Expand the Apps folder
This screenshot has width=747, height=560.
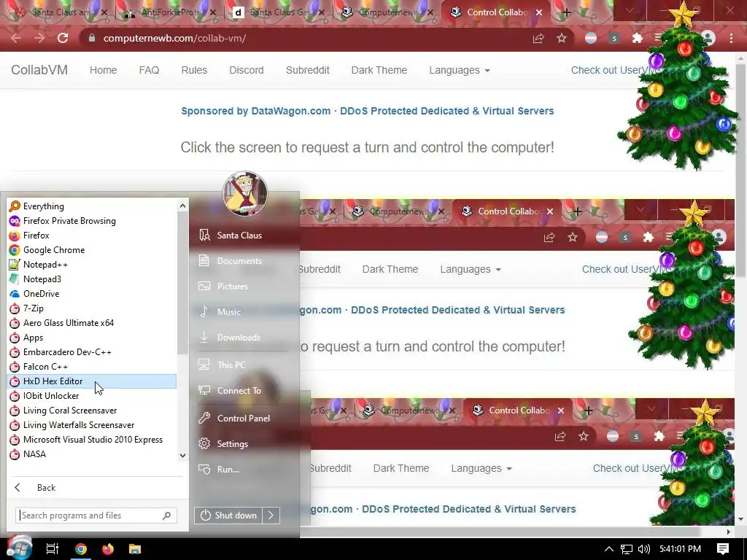[x=91, y=338]
